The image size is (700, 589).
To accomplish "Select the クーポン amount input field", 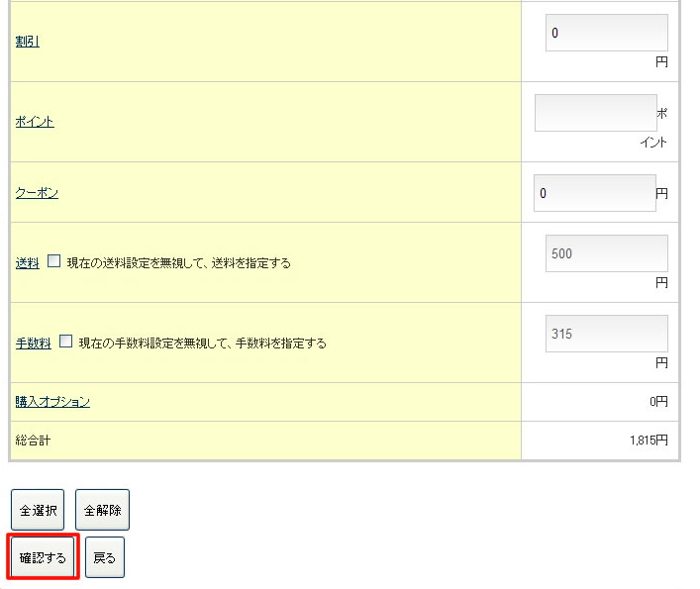I will (x=594, y=193).
